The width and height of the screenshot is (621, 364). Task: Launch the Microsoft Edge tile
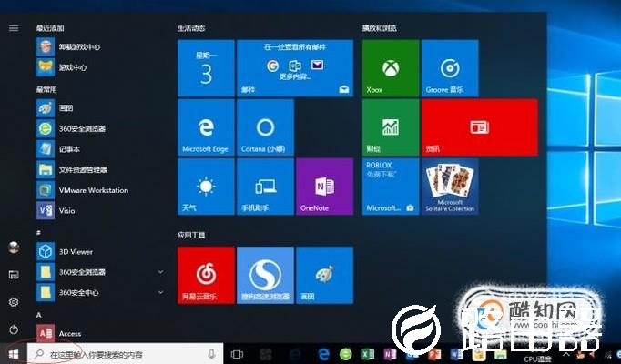click(x=206, y=127)
